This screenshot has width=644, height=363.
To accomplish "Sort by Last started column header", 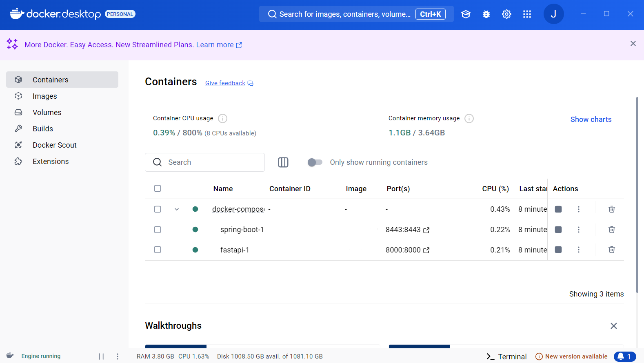I will 533,189.
